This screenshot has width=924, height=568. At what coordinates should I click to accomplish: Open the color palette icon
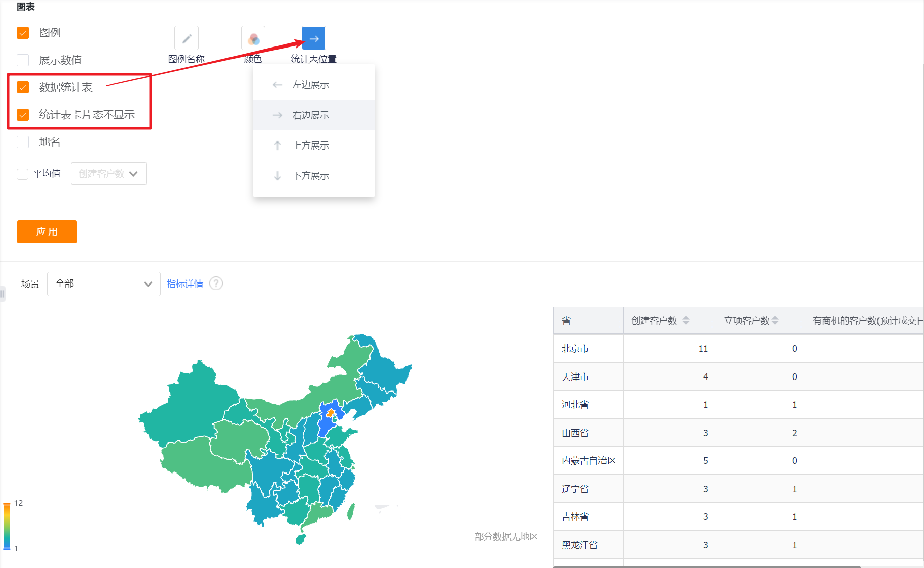click(x=253, y=38)
